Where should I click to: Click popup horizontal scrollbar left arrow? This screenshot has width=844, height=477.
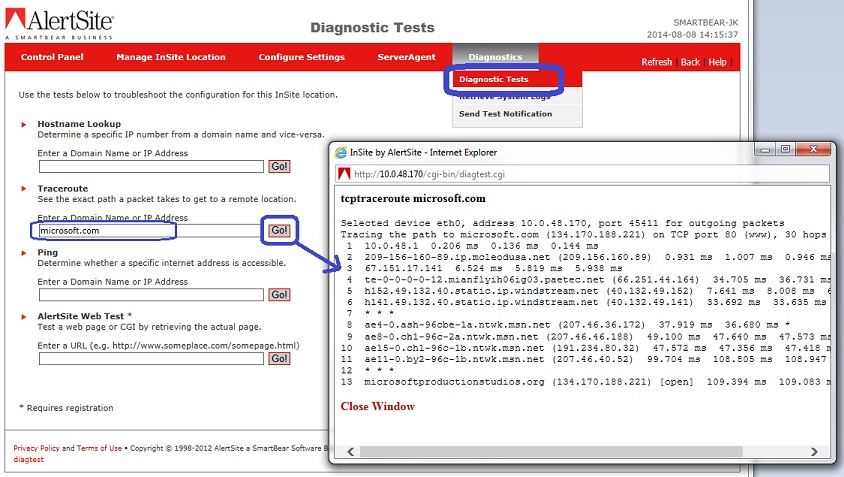pyautogui.click(x=350, y=452)
